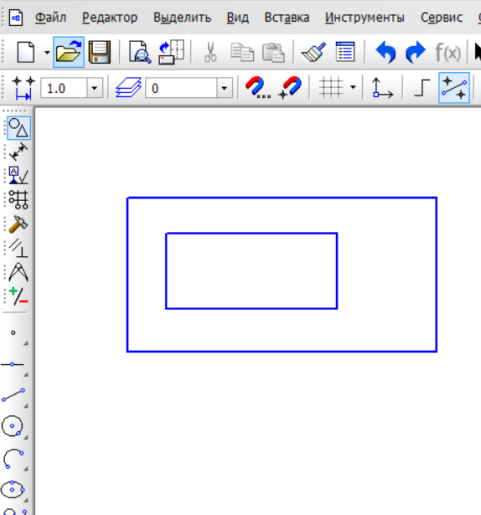Toggle the rounding mode icon with stars

click(x=454, y=88)
